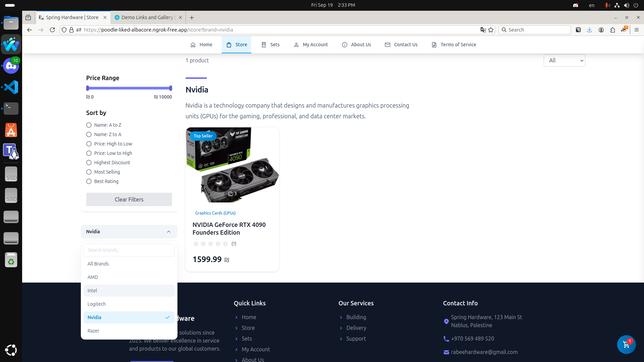Open the Terminal from the dock
Image resolution: width=644 pixels, height=362 pixels.
[x=11, y=109]
